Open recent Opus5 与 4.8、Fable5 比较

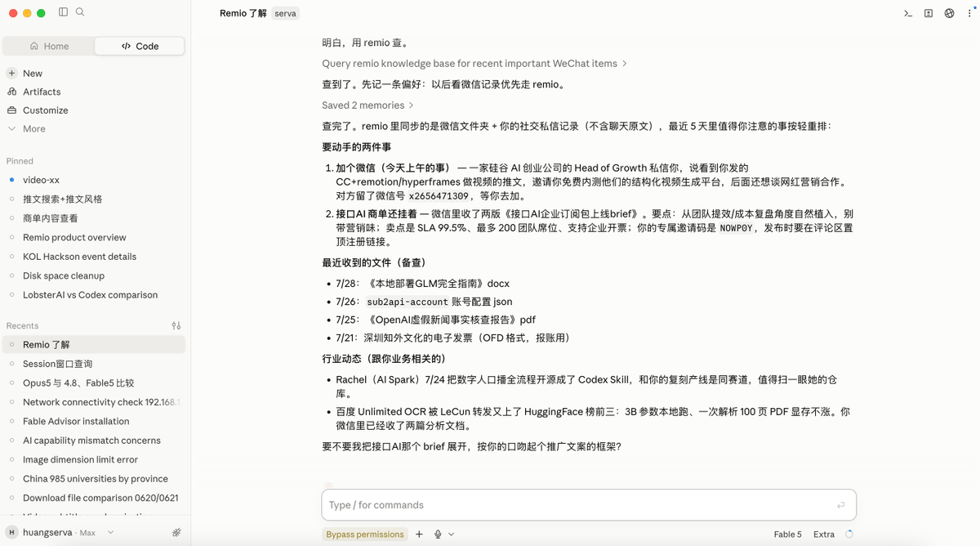click(95, 383)
